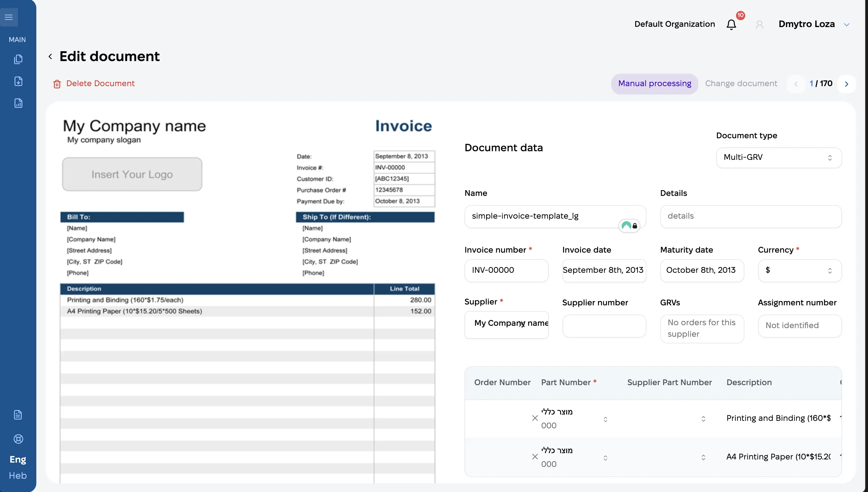This screenshot has height=492, width=868.
Task: Switch interface language to Heb
Action: (x=18, y=476)
